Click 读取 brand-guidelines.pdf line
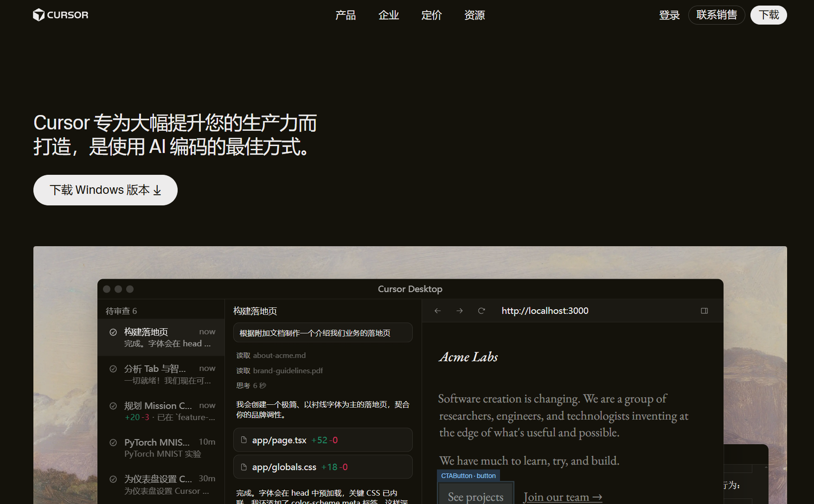 (279, 370)
